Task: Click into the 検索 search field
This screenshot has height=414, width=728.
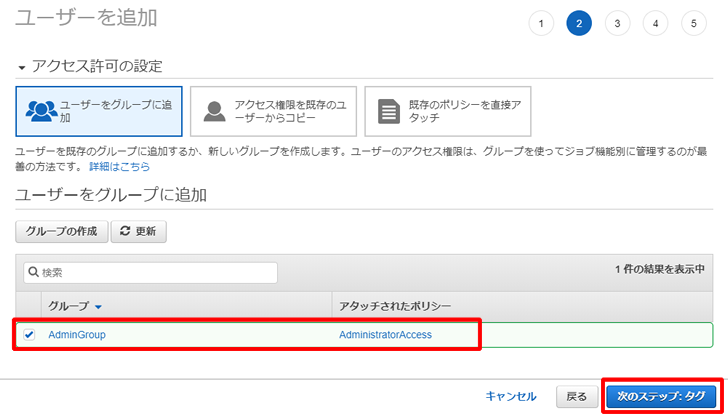Action: click(150, 273)
